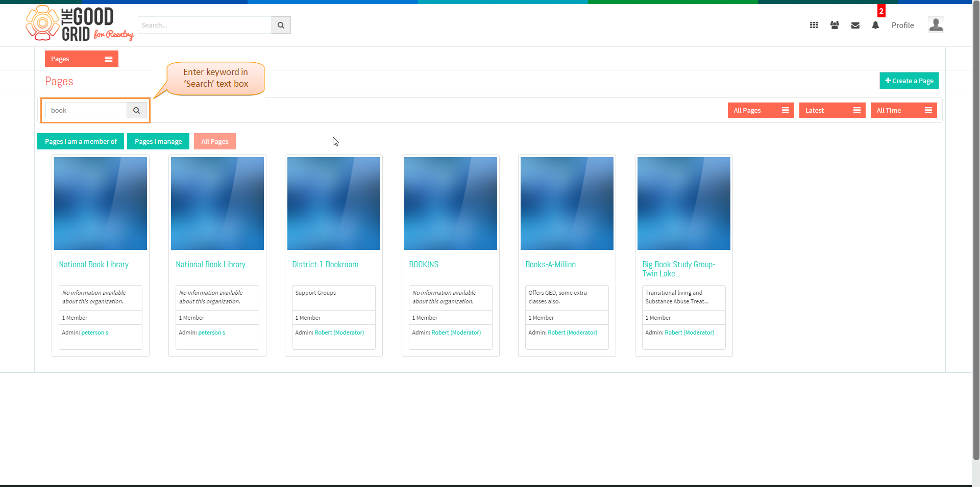This screenshot has height=487, width=980.
Task: Click admin peterson s on first card
Action: (94, 332)
